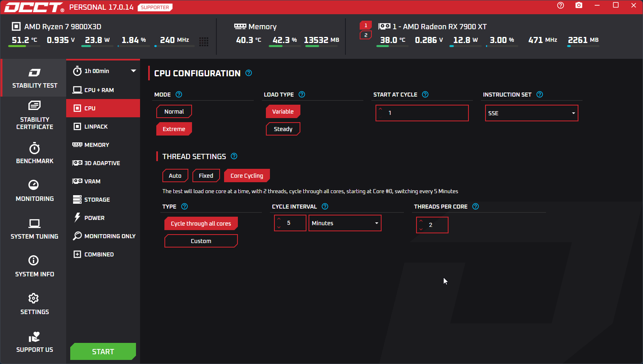Expand the 1h 00min duration dropdown

[x=134, y=71]
